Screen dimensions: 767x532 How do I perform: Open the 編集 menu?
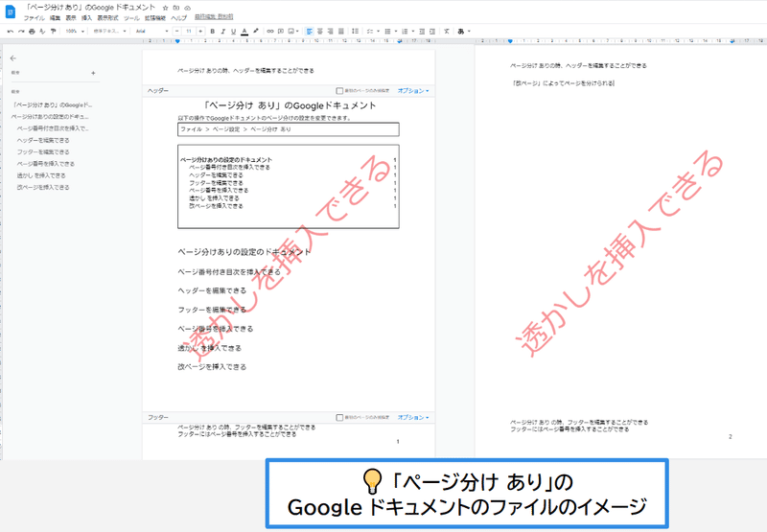55,18
